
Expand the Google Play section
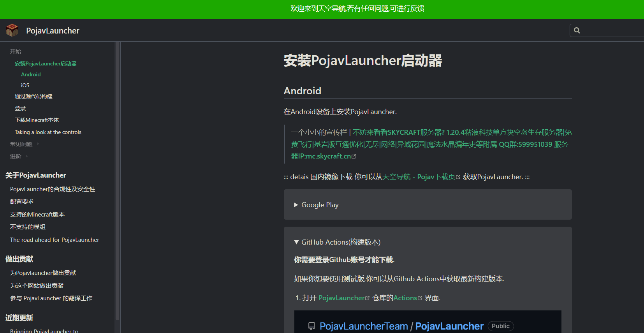tap(319, 205)
